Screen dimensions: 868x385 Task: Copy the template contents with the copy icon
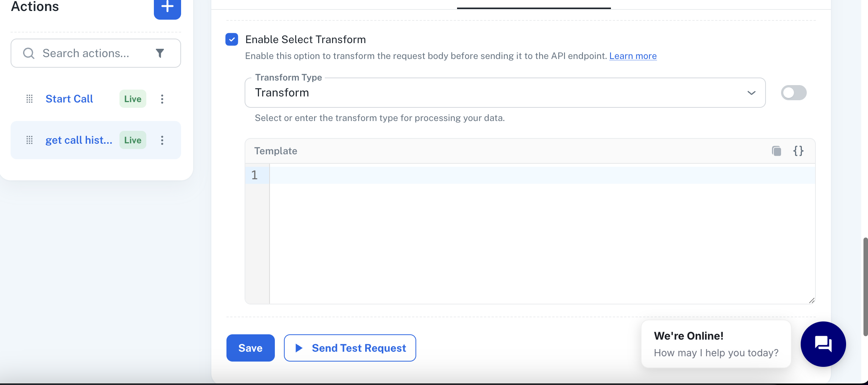(x=777, y=151)
